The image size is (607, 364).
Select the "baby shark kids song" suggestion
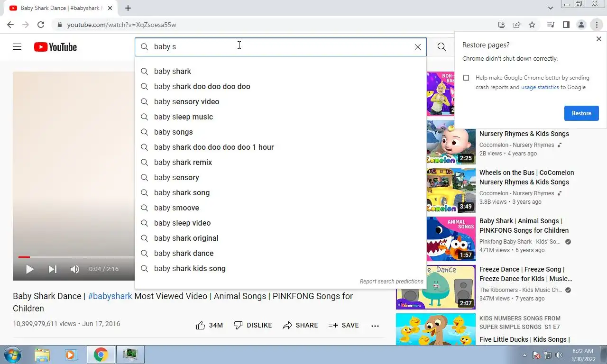point(281,268)
